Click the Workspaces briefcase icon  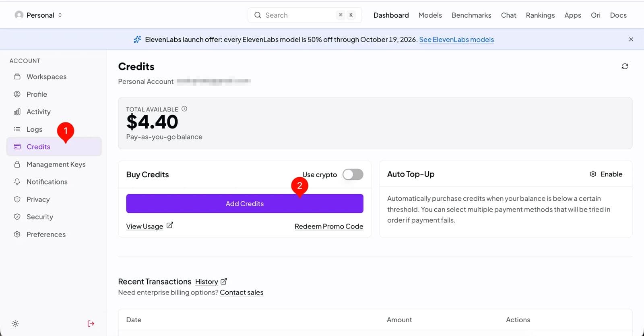17,77
